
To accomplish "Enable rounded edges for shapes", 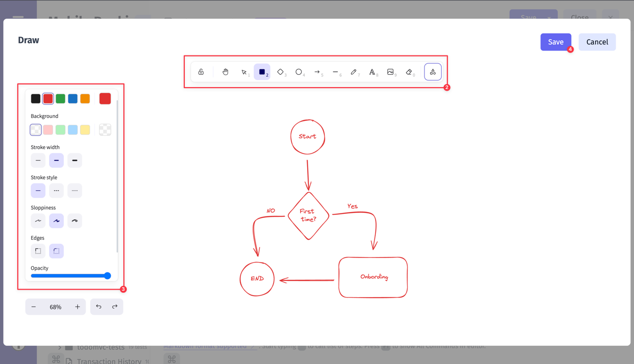I will click(x=56, y=251).
